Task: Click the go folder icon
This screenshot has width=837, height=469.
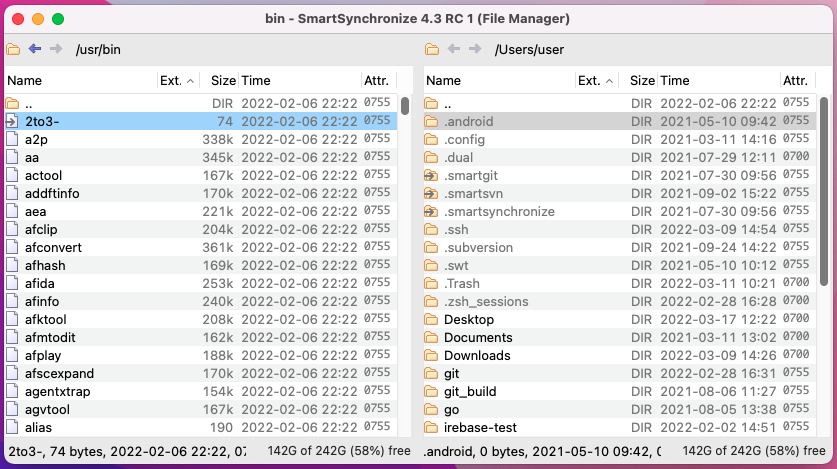Action: tap(431, 410)
